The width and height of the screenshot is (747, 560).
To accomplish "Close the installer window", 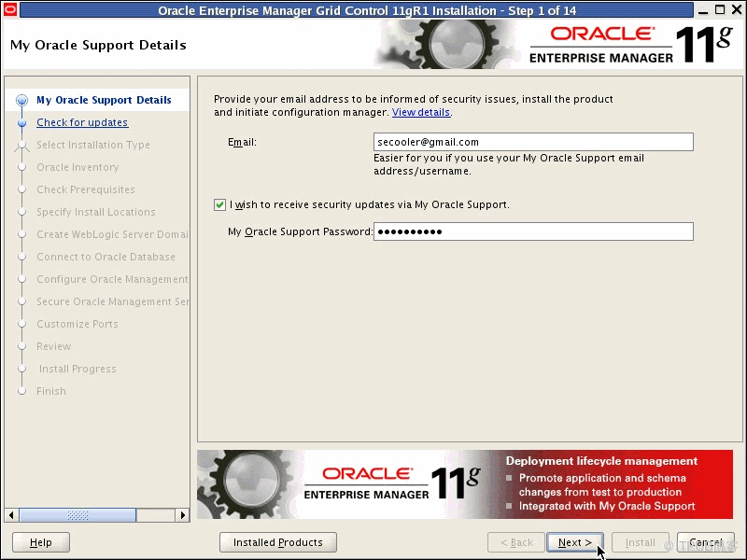I will tap(737, 9).
